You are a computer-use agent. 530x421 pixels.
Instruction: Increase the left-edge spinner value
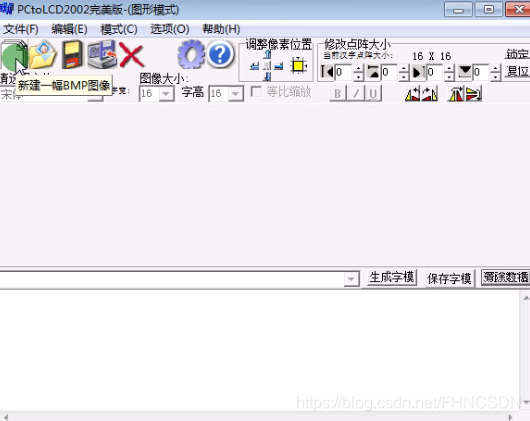358,68
